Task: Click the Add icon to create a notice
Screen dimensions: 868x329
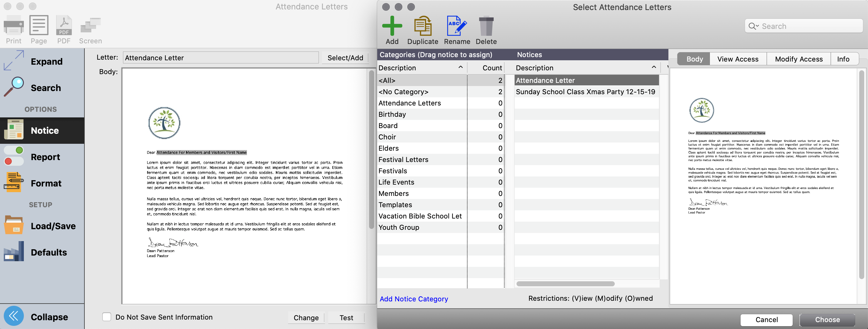Action: (392, 27)
